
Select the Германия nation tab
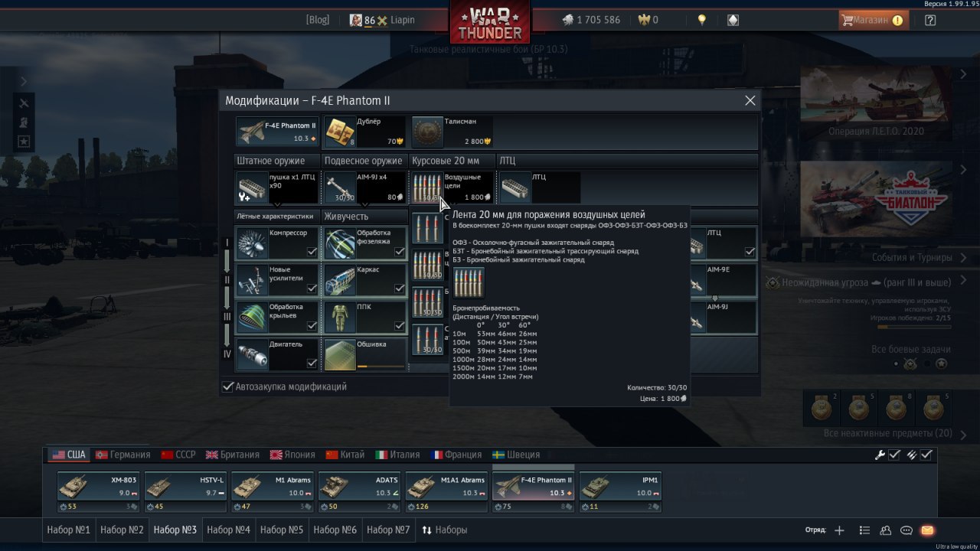122,455
